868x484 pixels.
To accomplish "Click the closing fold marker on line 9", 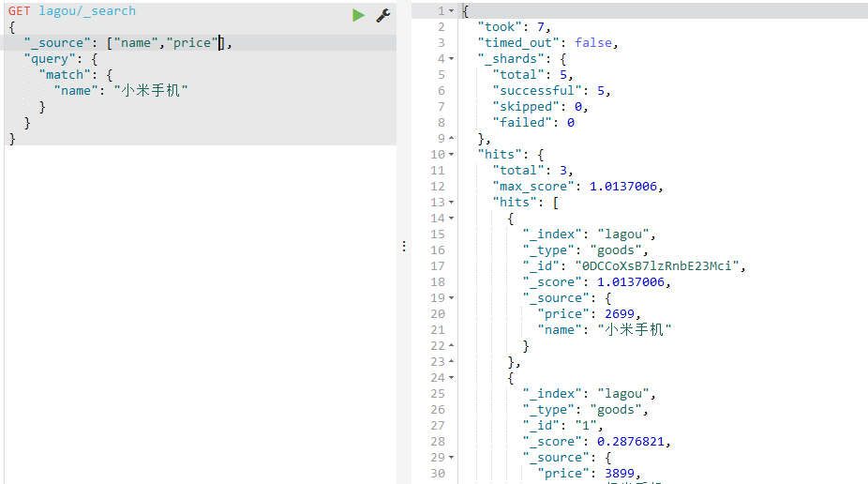I will coord(451,138).
